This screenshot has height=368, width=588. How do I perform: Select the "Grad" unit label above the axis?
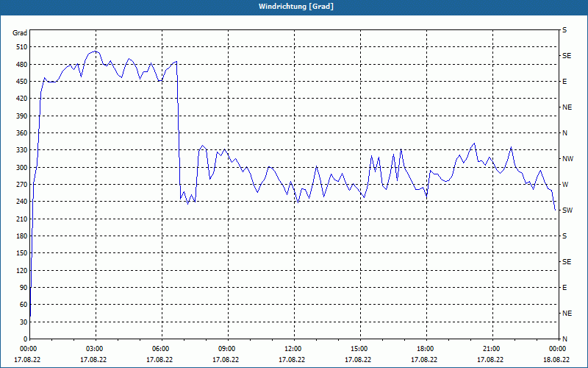(20, 33)
